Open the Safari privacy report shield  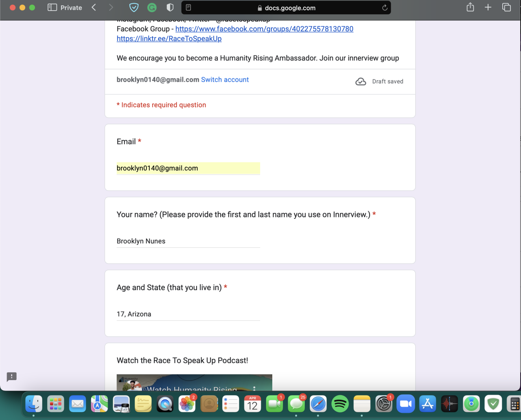pyautogui.click(x=170, y=7)
